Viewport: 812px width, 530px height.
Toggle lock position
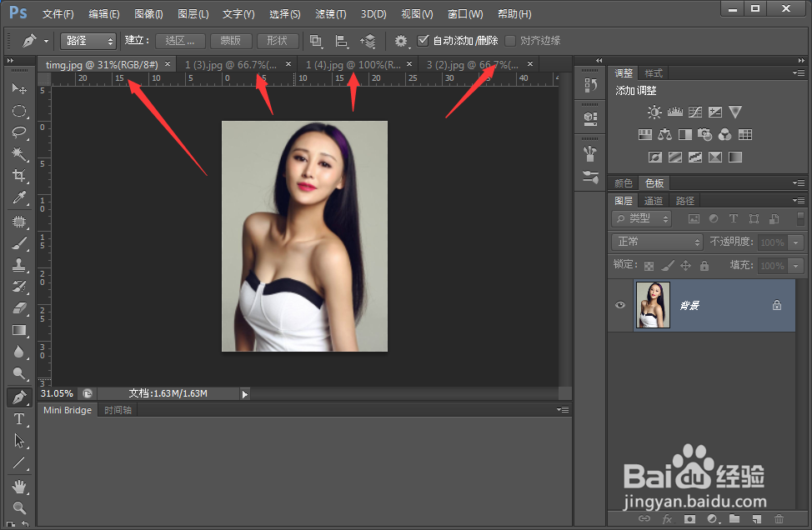point(685,266)
